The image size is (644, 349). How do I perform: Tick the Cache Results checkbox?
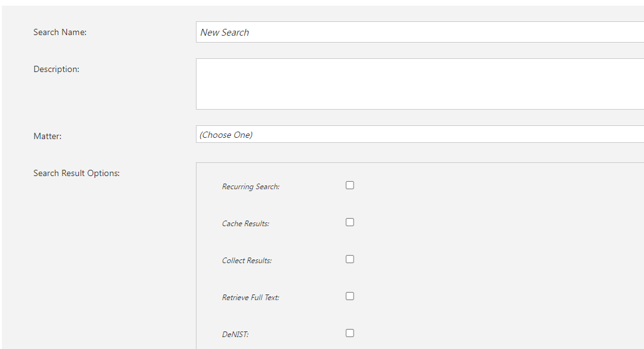point(350,222)
